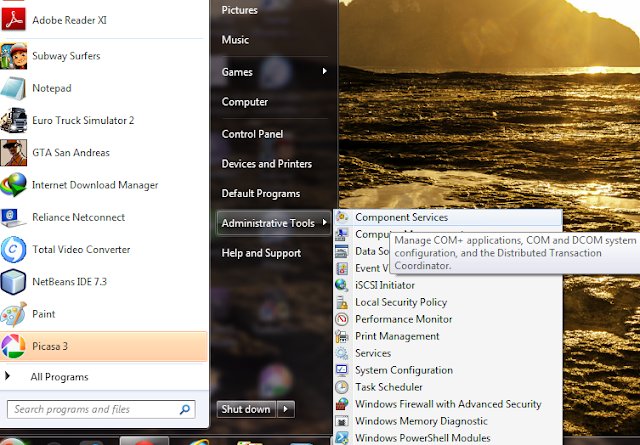Click the magnifier icon in search box
The image size is (640, 445).
[185, 409]
